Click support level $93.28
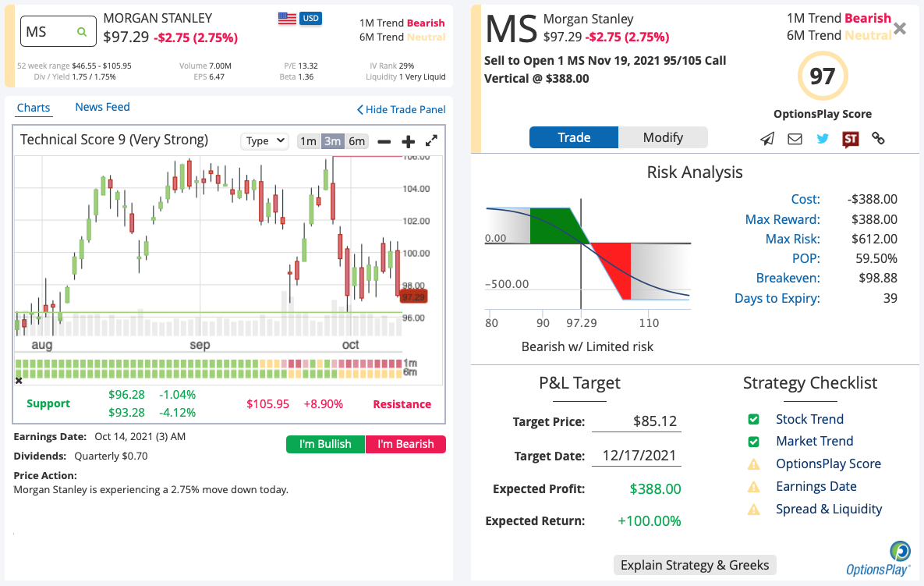The width and height of the screenshot is (924, 586). pos(126,412)
